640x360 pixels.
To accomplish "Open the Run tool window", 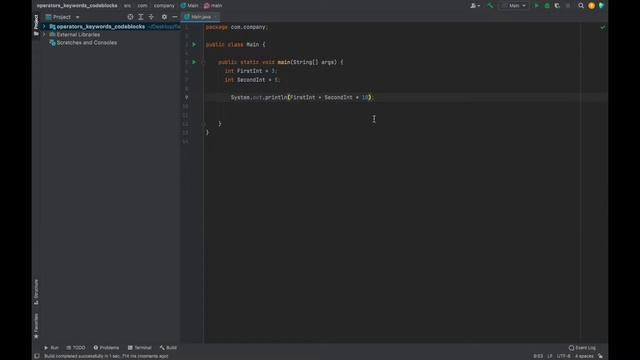I will coord(51,348).
